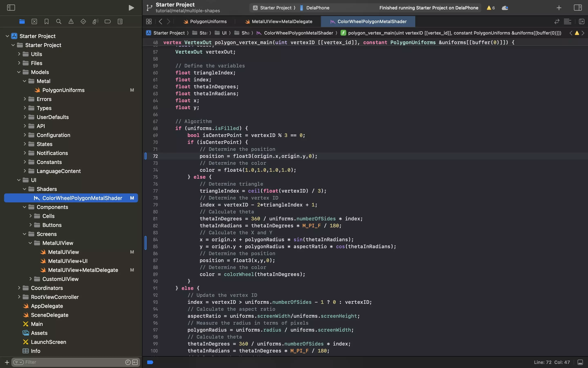Open Xcode Cloud status icon
This screenshot has height=368, width=588.
pyautogui.click(x=505, y=8)
